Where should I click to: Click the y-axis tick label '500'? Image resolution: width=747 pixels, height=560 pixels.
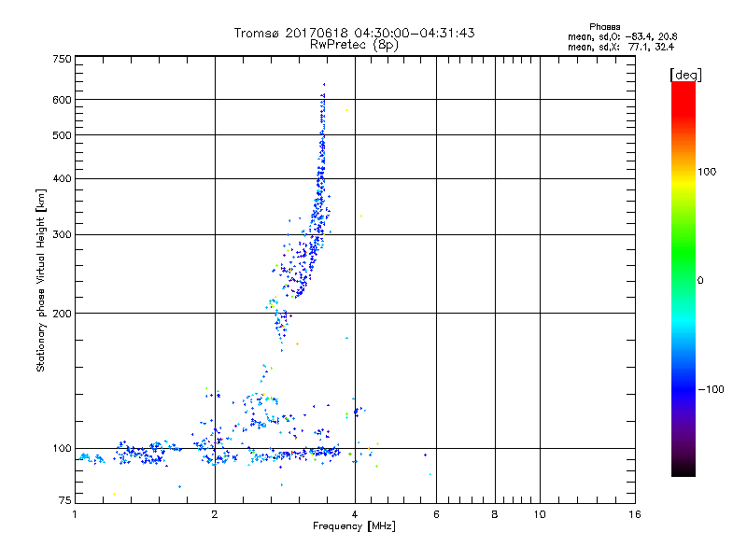62,135
